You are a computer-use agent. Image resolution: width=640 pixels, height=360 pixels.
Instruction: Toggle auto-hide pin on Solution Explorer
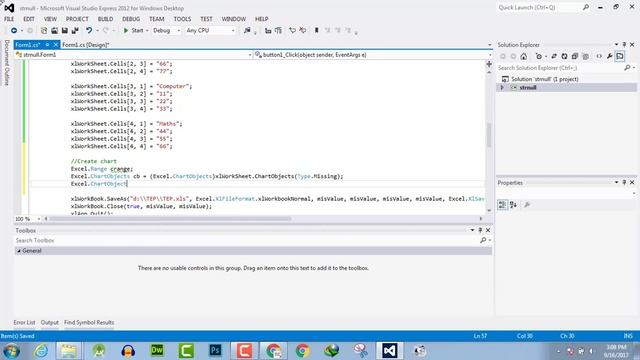(x=624, y=44)
